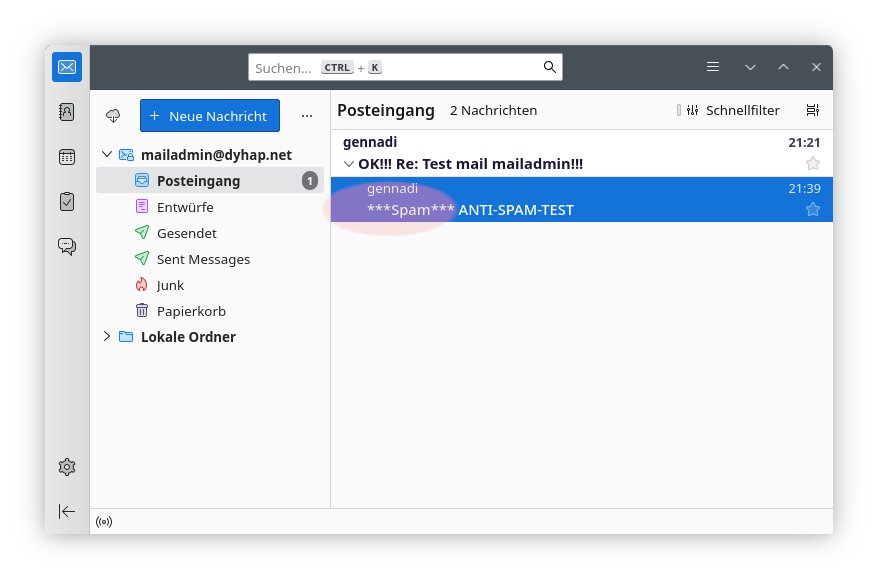This screenshot has width=878, height=579.
Task: Toggle the Schnellfilter bar
Action: [x=729, y=110]
